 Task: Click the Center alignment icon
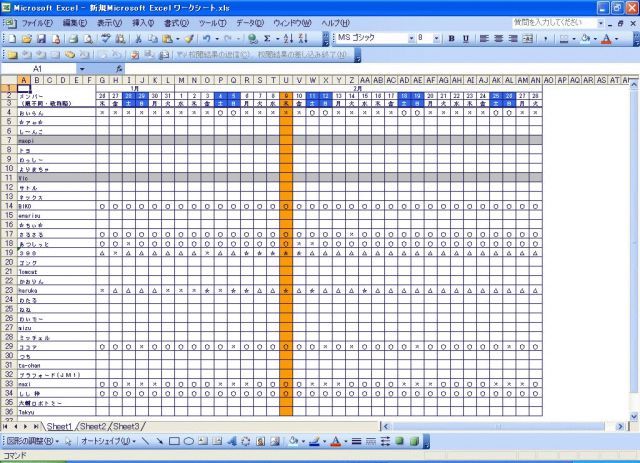tap(499, 38)
